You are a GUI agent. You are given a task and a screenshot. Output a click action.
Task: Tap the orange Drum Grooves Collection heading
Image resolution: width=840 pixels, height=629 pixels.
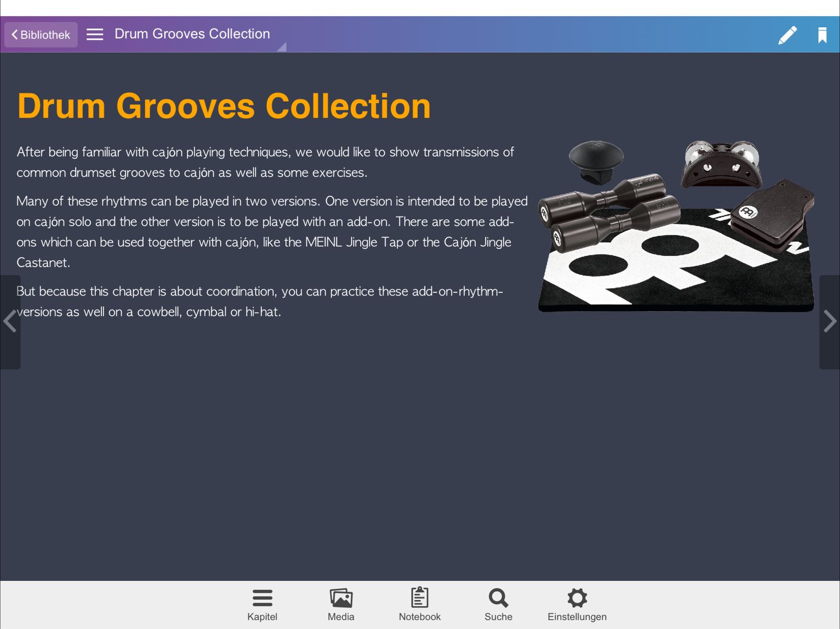(x=224, y=106)
